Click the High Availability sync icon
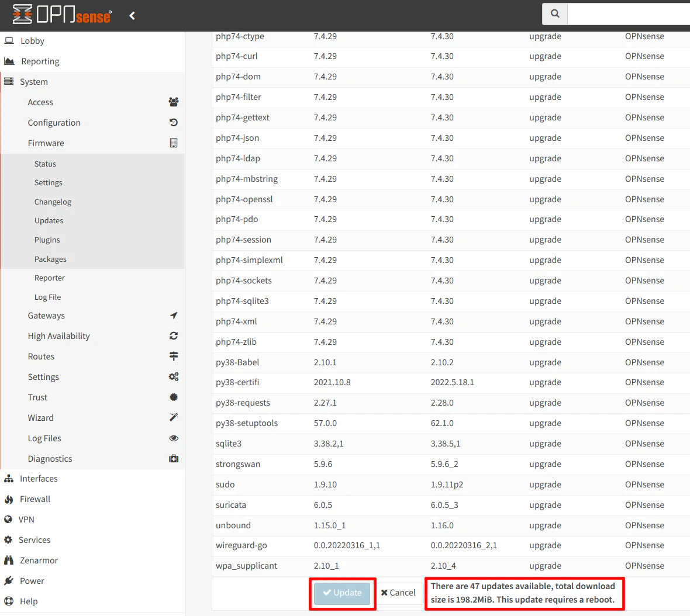690x616 pixels. (x=174, y=336)
